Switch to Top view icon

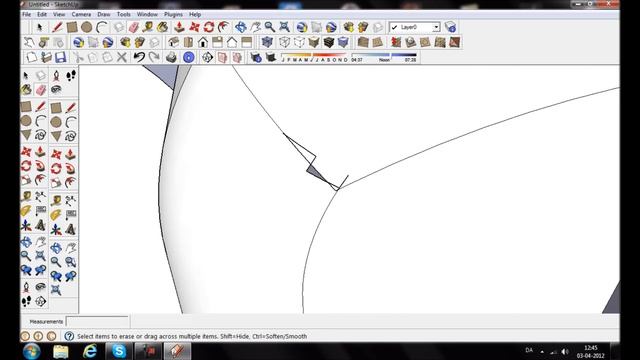(188, 42)
